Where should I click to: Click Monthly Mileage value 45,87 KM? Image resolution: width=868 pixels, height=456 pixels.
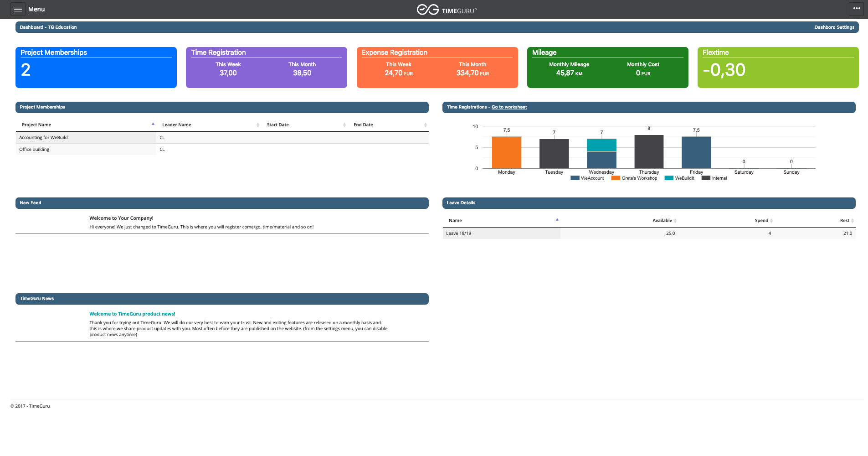click(569, 73)
